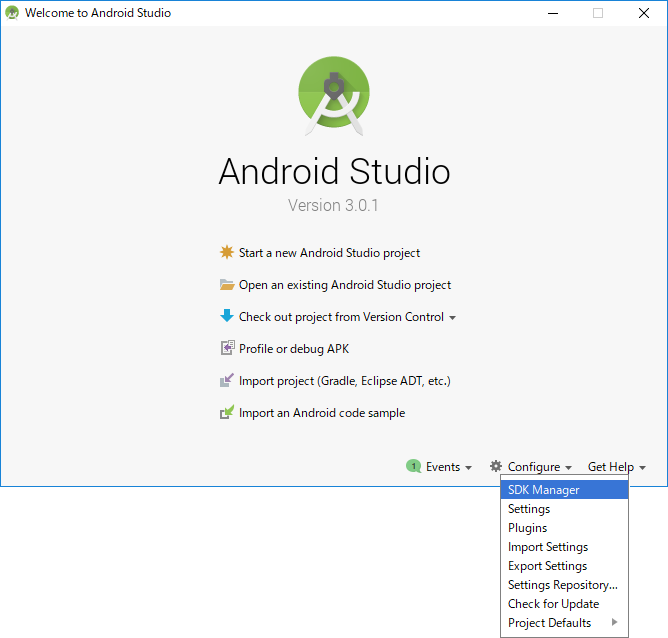
Task: Check out project from Version Control
Action: (x=341, y=317)
